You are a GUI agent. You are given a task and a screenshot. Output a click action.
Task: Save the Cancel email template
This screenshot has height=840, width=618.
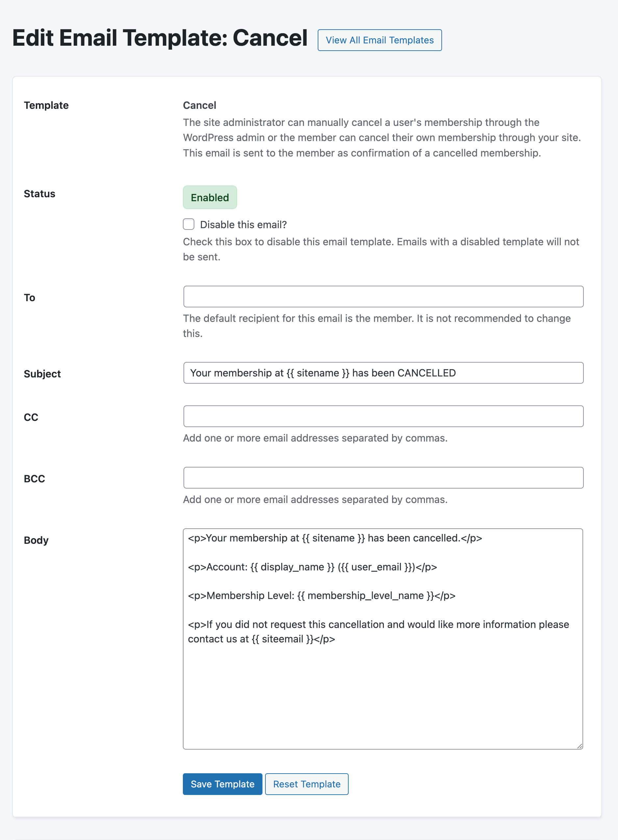pos(222,784)
